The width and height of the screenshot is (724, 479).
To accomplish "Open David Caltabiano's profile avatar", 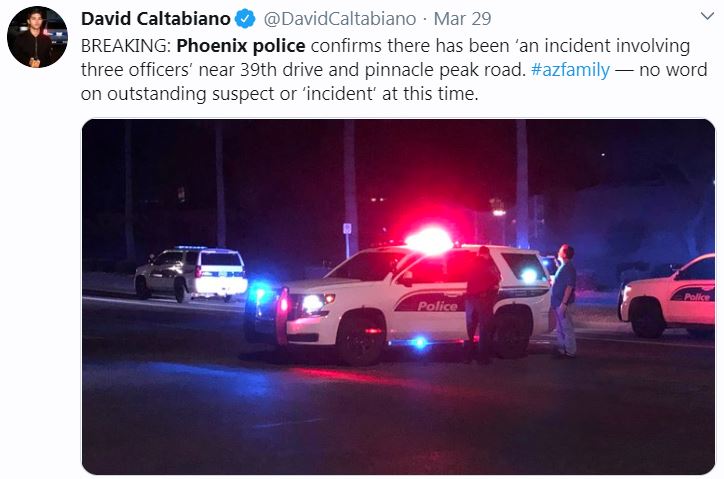I will tap(37, 37).
